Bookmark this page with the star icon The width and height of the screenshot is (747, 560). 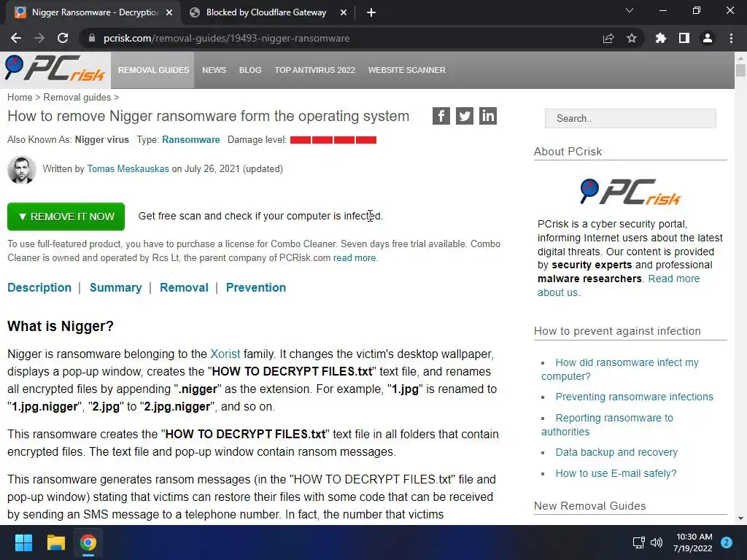(x=632, y=38)
